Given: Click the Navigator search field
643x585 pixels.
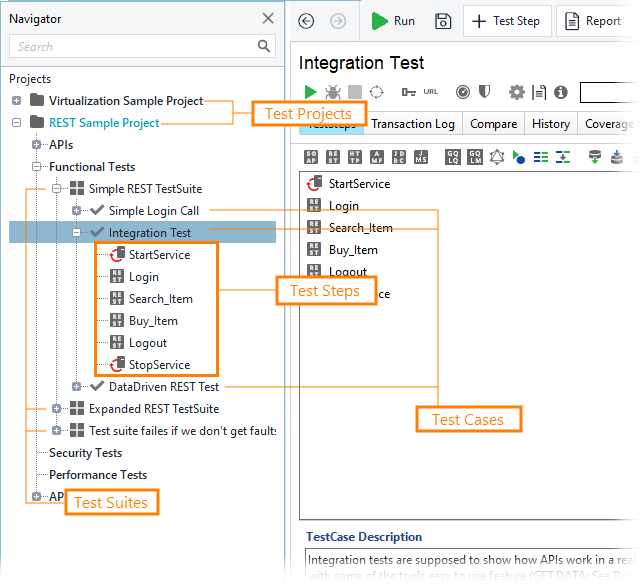Looking at the screenshot, I should click(142, 46).
